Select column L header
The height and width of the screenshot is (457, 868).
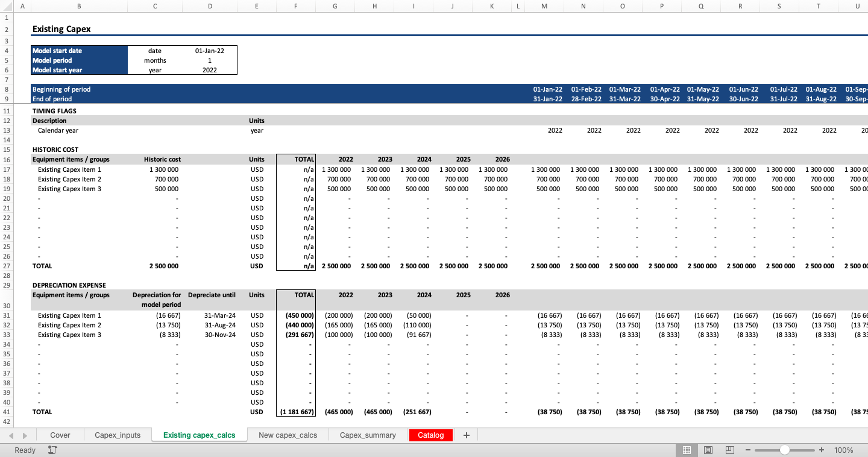pyautogui.click(x=518, y=6)
